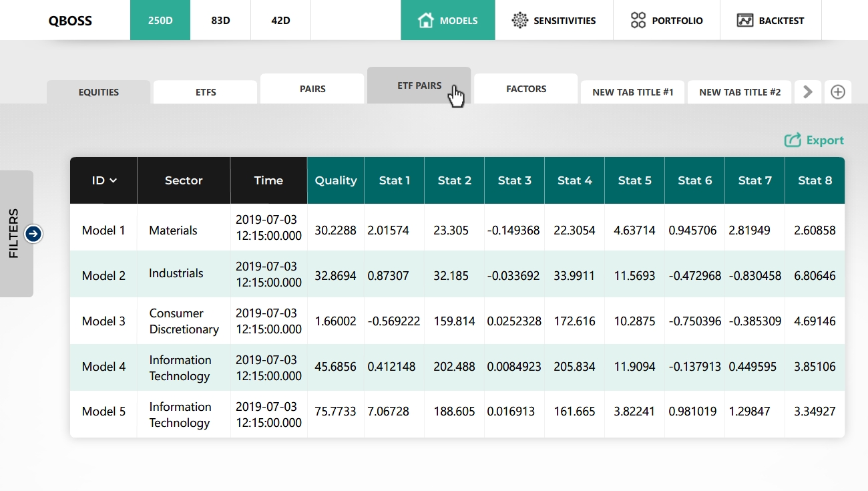Open the ID column sort dropdown

113,180
